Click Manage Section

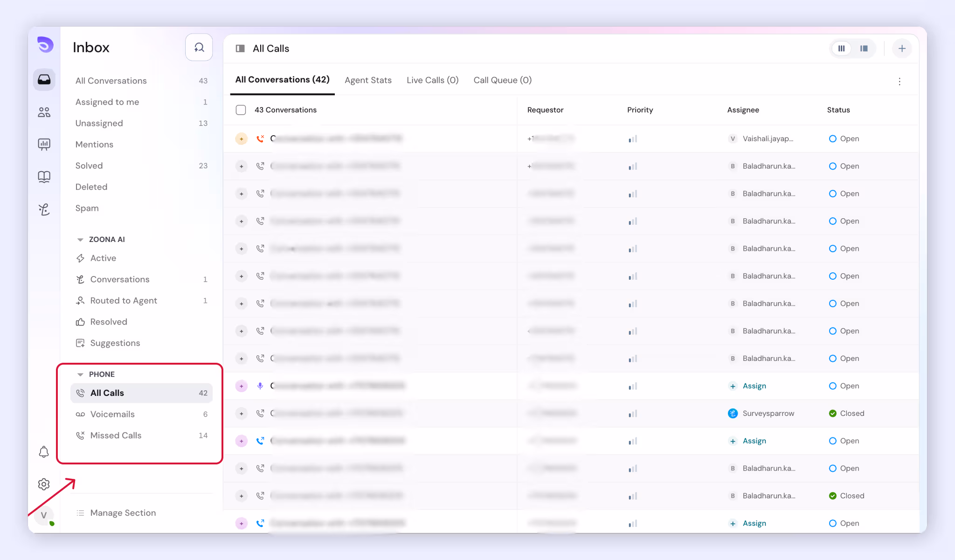[123, 513]
